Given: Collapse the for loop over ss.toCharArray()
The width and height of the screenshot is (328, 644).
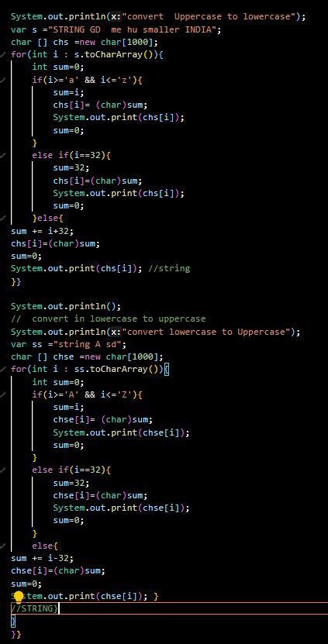Looking at the screenshot, I should click(2, 369).
